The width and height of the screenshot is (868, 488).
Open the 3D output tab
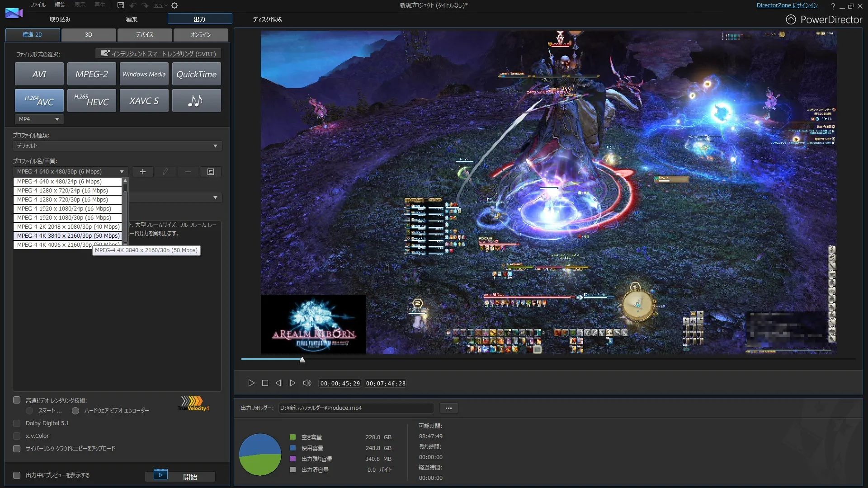pos(89,35)
